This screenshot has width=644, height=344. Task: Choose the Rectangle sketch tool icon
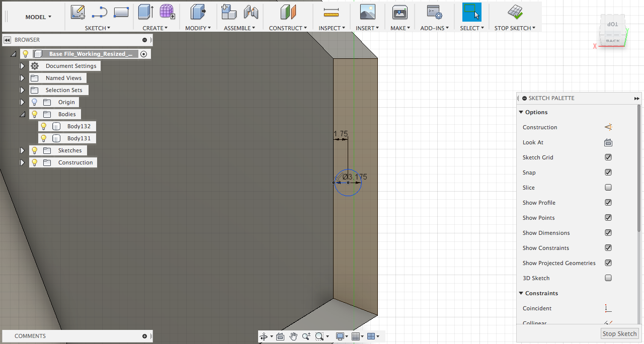pyautogui.click(x=121, y=12)
